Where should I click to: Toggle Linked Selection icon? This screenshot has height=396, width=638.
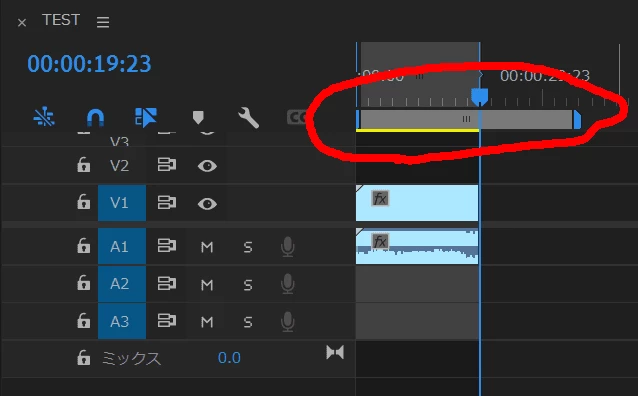146,118
